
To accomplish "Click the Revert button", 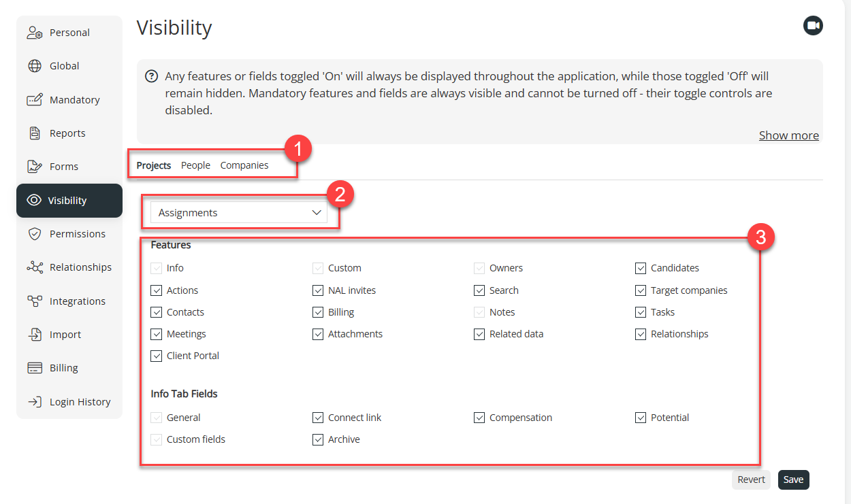I will (751, 480).
